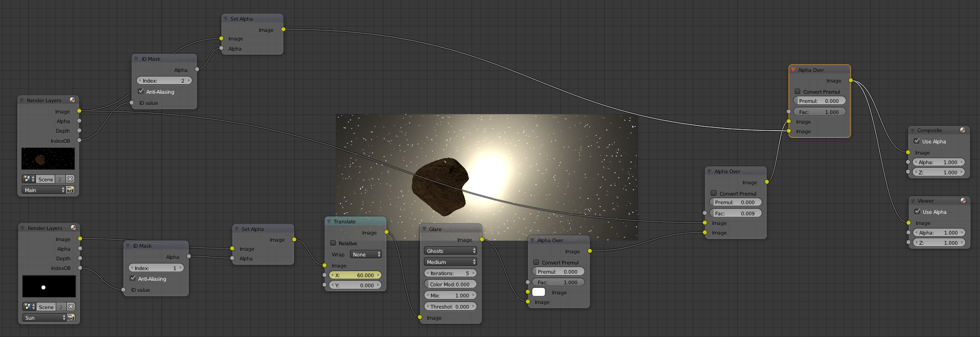Click asteroid preview thumbnail in Main node
The image size is (980, 337).
coord(48,159)
